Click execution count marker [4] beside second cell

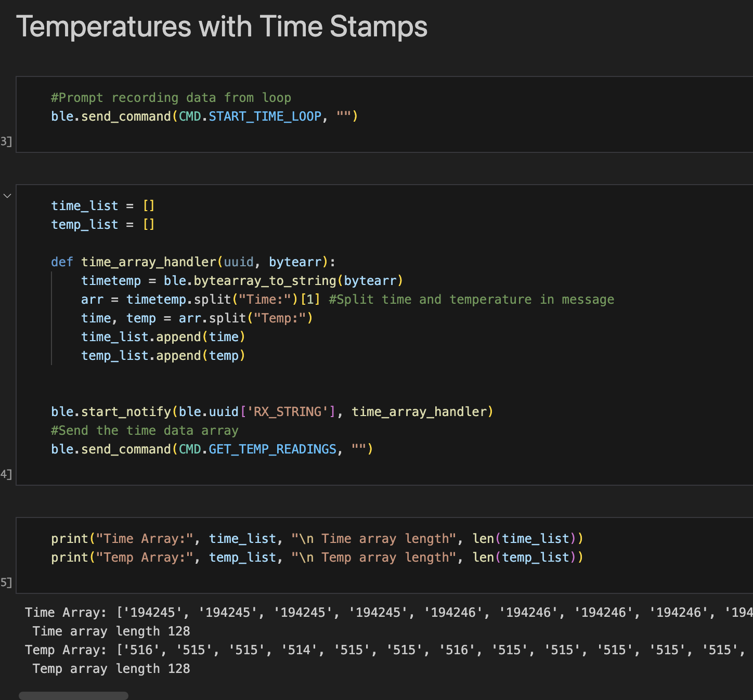pyautogui.click(x=6, y=474)
